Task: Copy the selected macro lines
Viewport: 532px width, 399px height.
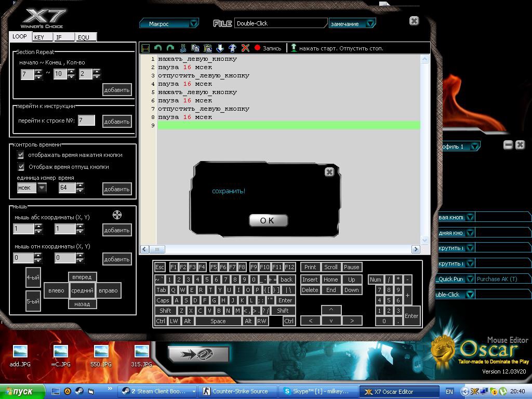Action: (195, 48)
